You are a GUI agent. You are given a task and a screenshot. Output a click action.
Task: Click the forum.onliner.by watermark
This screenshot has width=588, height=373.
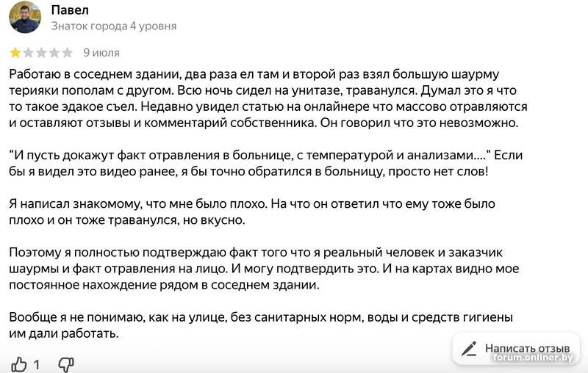click(533, 357)
